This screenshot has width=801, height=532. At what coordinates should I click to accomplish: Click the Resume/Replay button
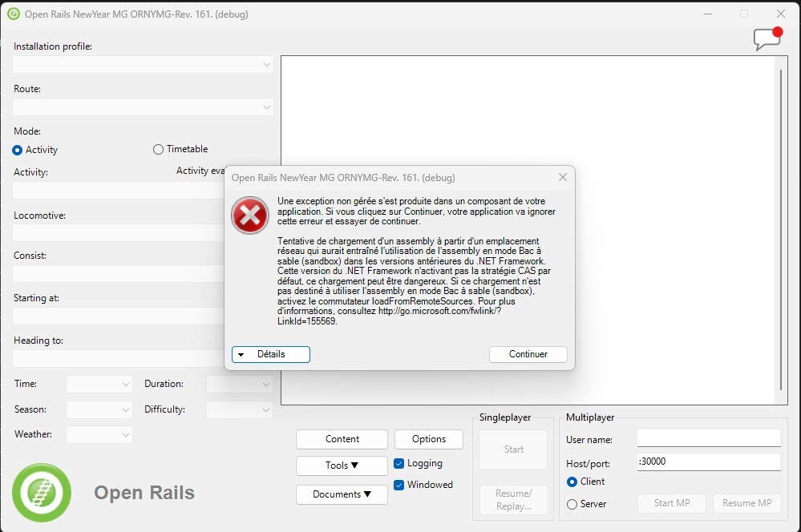(x=513, y=500)
